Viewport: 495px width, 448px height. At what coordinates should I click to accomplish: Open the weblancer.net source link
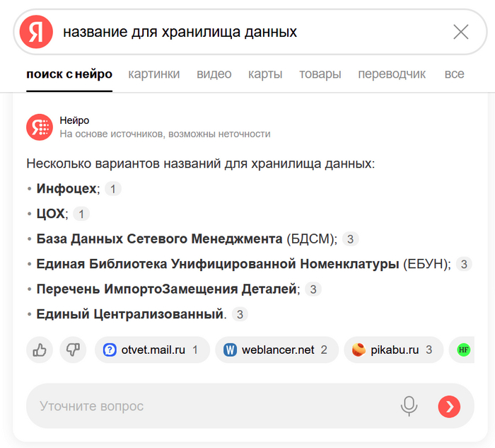click(x=275, y=350)
